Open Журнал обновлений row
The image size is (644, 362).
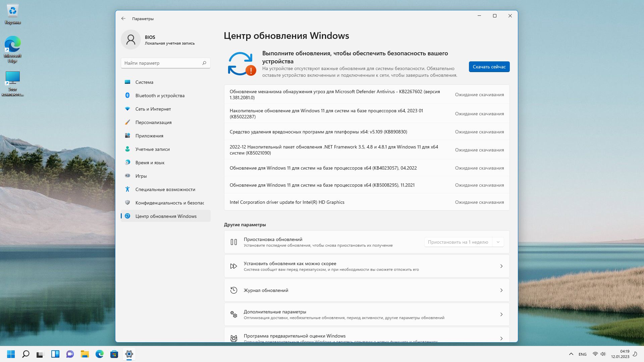click(x=367, y=290)
